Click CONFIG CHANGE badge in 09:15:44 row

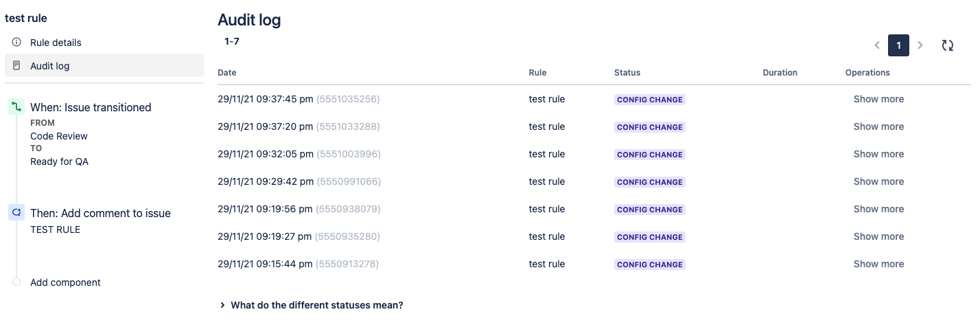650,265
